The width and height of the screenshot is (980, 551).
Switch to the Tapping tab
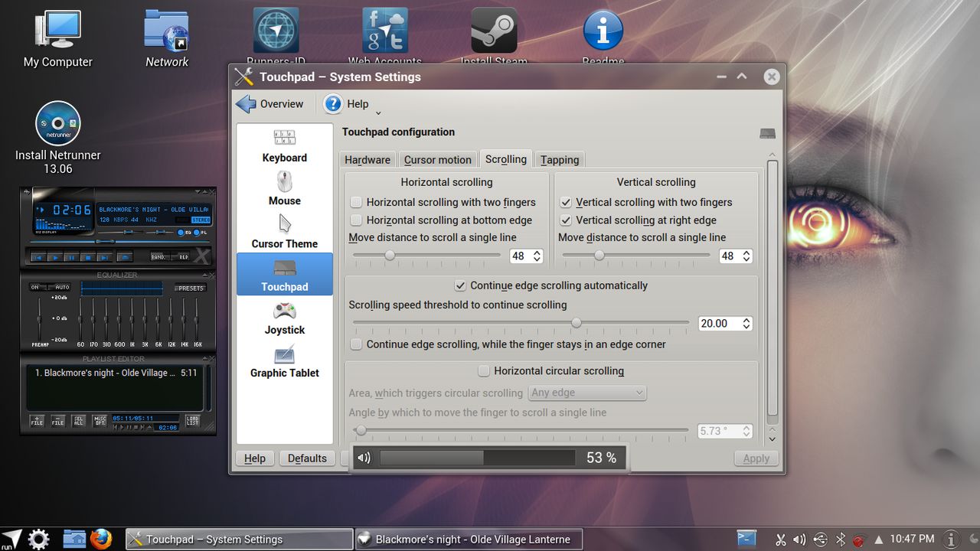(x=560, y=159)
